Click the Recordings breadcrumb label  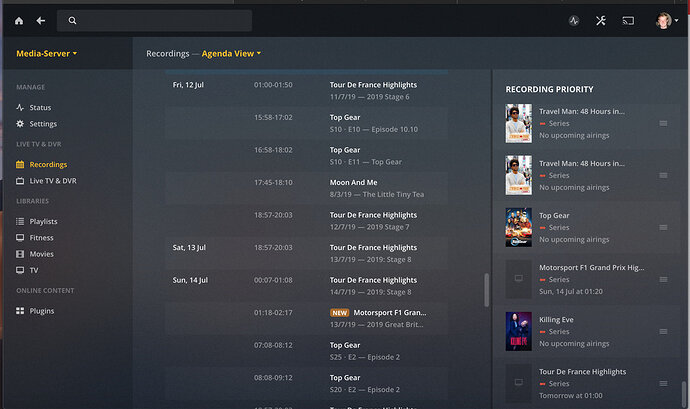[x=168, y=53]
